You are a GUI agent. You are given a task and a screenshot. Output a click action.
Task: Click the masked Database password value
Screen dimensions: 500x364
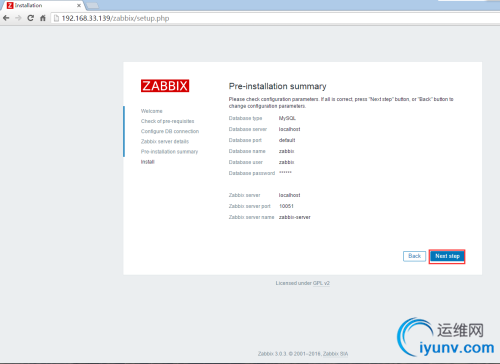pyautogui.click(x=285, y=172)
